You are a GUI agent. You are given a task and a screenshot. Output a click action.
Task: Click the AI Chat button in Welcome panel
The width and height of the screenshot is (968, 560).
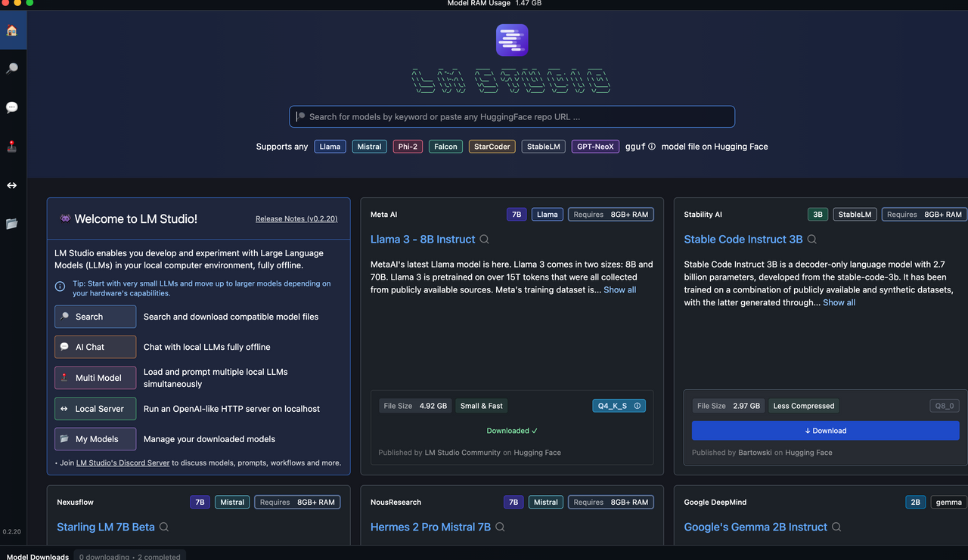(95, 347)
